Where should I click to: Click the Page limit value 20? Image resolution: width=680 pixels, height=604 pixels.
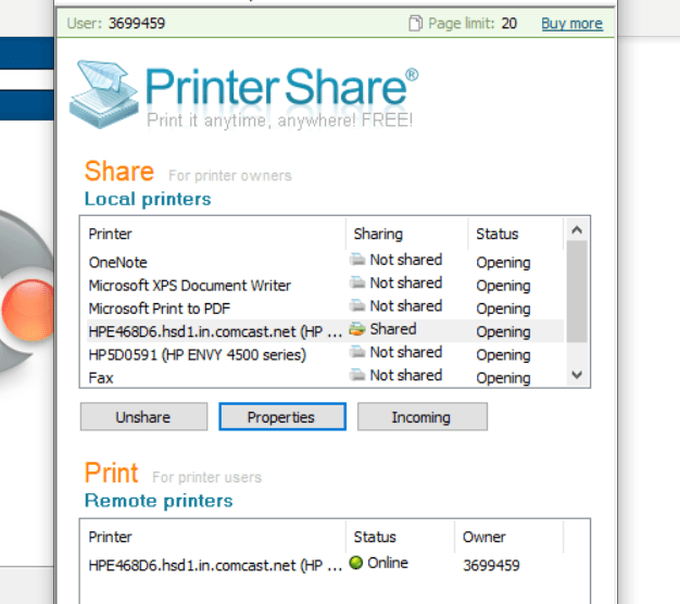509,23
